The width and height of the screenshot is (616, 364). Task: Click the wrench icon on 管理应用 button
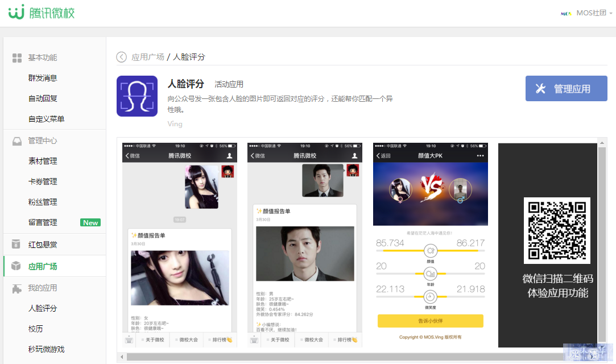coord(540,89)
